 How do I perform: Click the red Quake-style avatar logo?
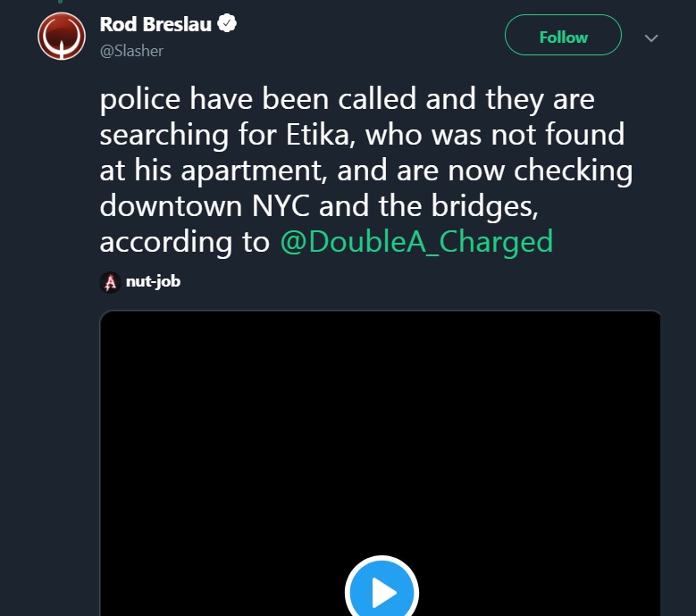point(62,36)
